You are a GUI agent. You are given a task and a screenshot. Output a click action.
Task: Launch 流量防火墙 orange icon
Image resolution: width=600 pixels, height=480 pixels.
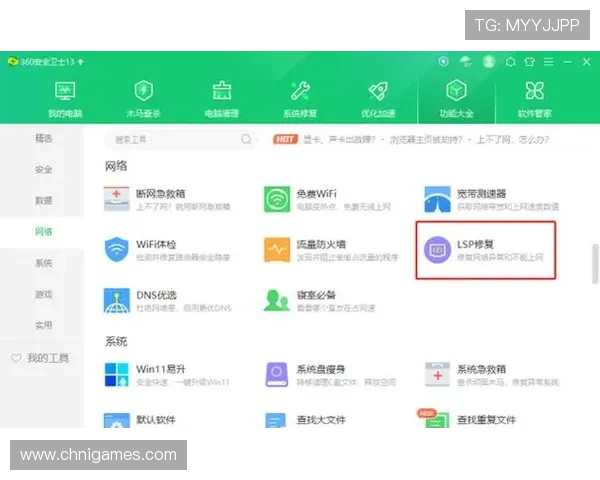[277, 250]
